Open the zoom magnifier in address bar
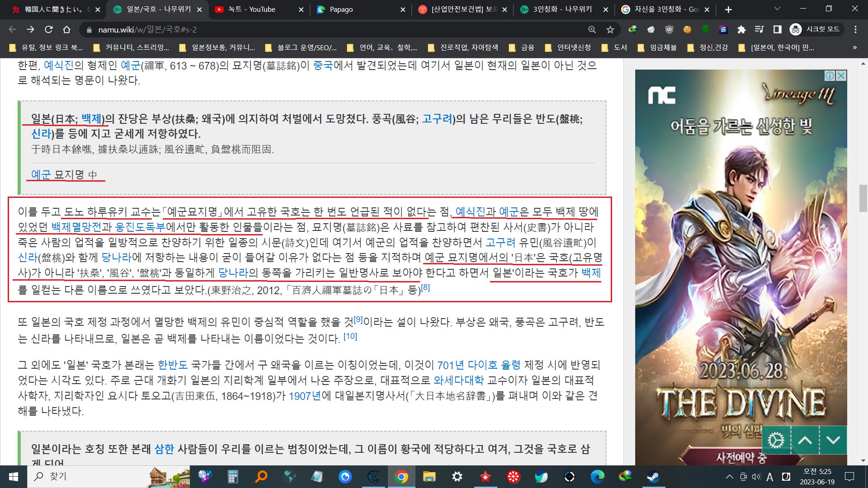Screen dimensions: 868x488 click(592, 29)
